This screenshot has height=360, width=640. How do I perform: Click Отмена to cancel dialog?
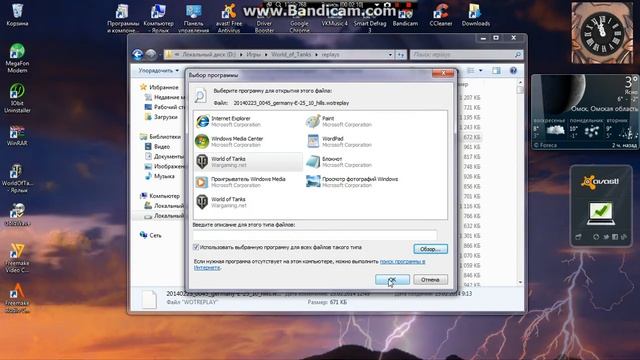tap(430, 280)
